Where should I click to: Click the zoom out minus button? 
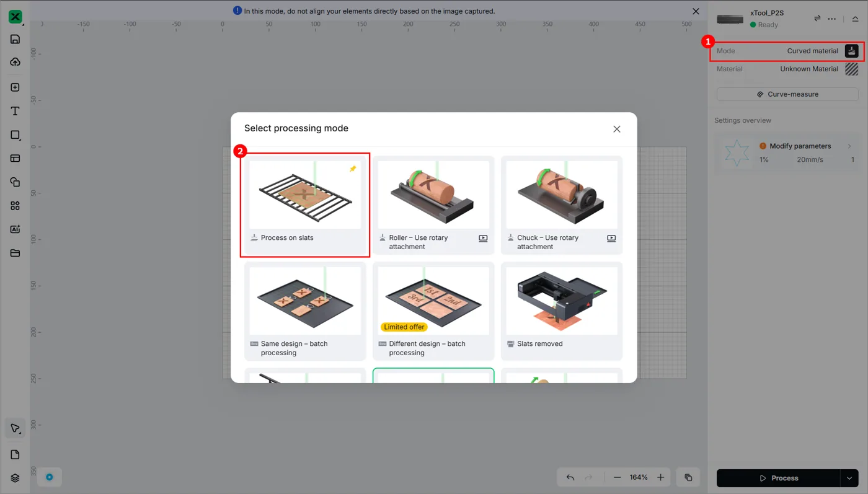click(x=618, y=477)
